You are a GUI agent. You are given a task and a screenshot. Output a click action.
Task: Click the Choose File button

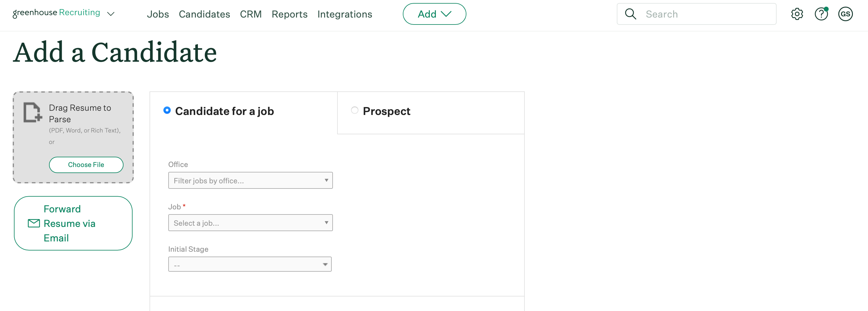pyautogui.click(x=86, y=165)
